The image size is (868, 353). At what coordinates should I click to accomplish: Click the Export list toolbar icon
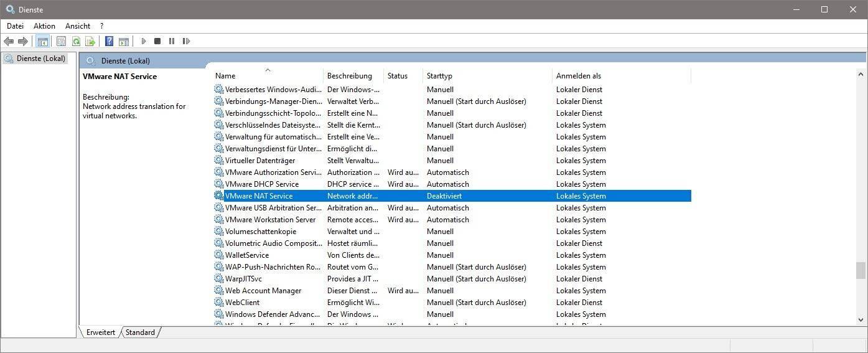90,41
